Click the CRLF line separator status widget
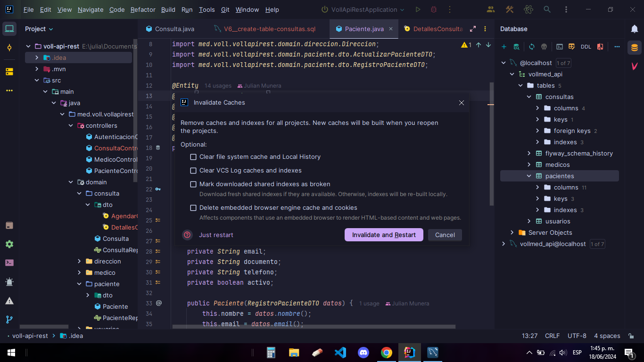Image resolution: width=644 pixels, height=362 pixels. [553, 336]
